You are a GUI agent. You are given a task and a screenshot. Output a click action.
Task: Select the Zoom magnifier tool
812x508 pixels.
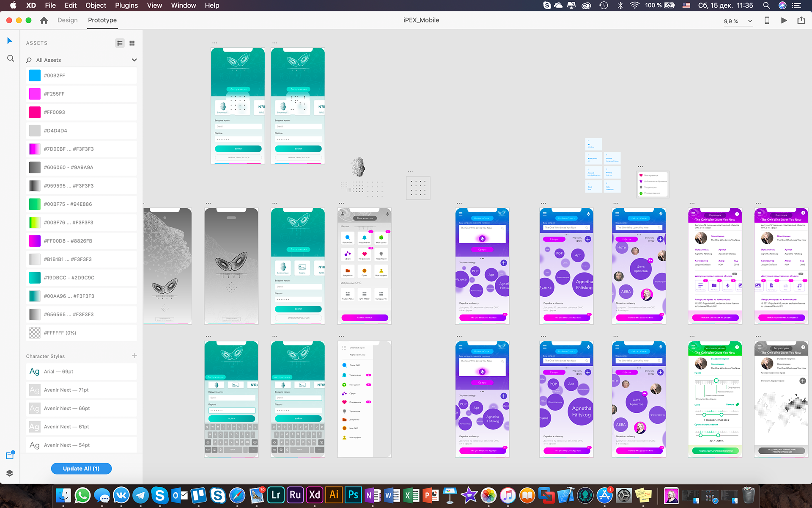click(x=11, y=58)
